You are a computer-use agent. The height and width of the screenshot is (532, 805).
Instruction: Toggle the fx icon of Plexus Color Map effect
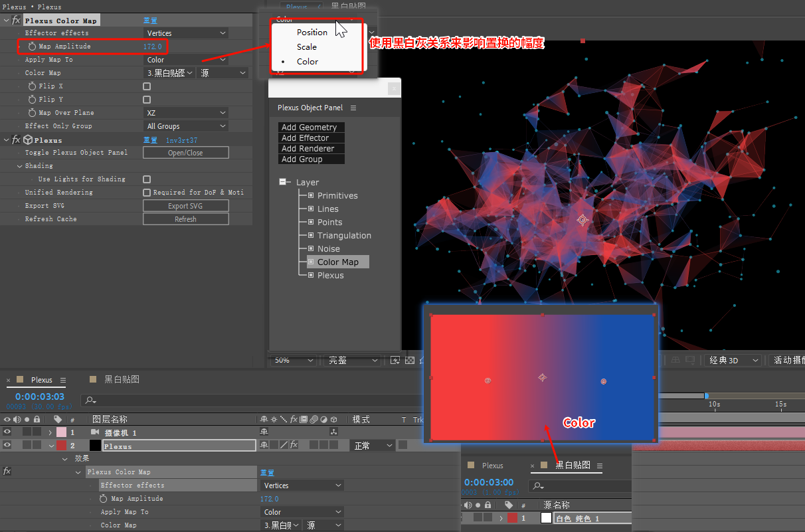[17, 21]
